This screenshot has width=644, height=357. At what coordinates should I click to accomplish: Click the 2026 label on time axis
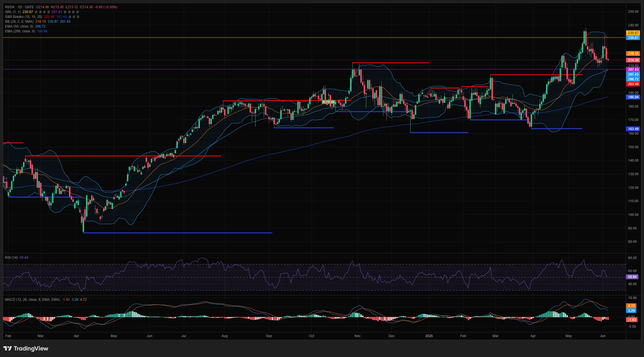coord(429,336)
